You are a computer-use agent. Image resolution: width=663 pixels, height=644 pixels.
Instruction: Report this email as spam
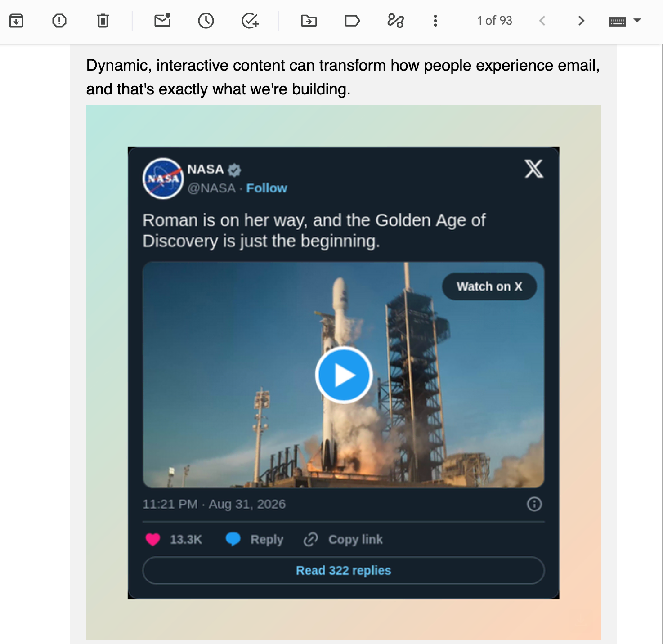point(59,21)
